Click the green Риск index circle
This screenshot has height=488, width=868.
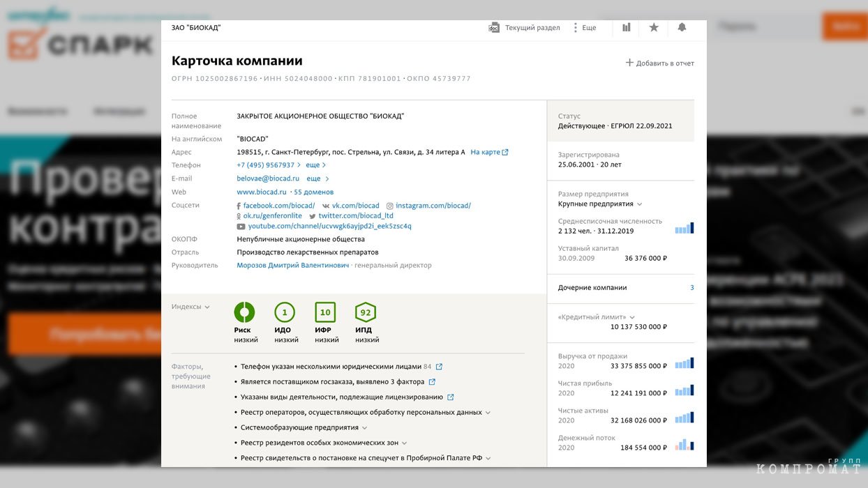[x=244, y=312]
